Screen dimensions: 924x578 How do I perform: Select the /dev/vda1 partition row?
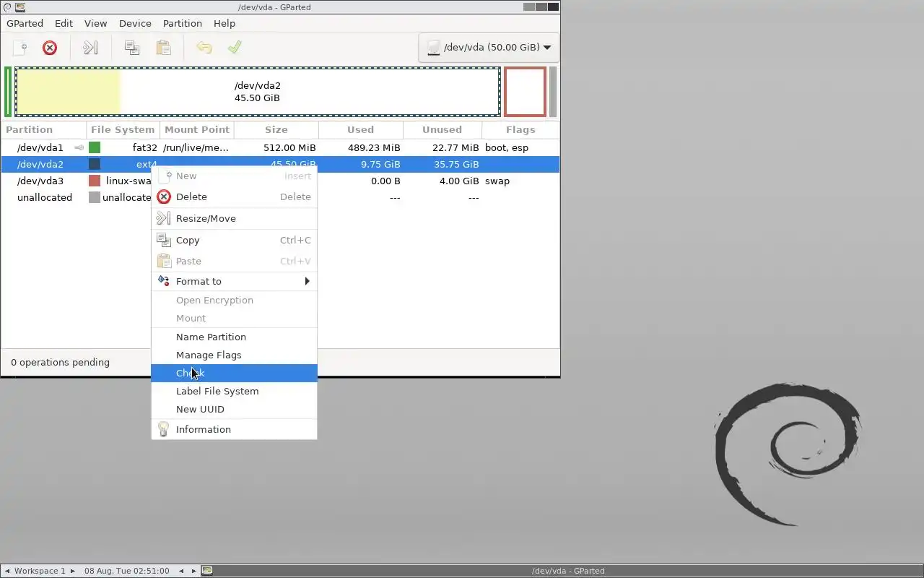(280, 147)
